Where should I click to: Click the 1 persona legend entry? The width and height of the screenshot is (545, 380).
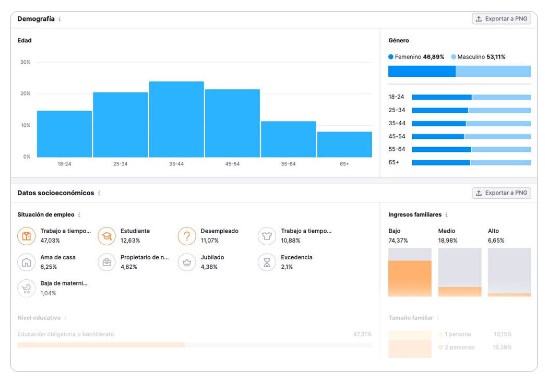[455, 334]
